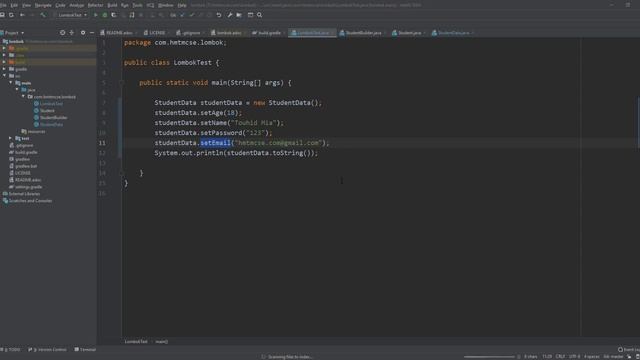Click the Run with Coverage icon
This screenshot has width=640, height=360.
[x=113, y=15]
